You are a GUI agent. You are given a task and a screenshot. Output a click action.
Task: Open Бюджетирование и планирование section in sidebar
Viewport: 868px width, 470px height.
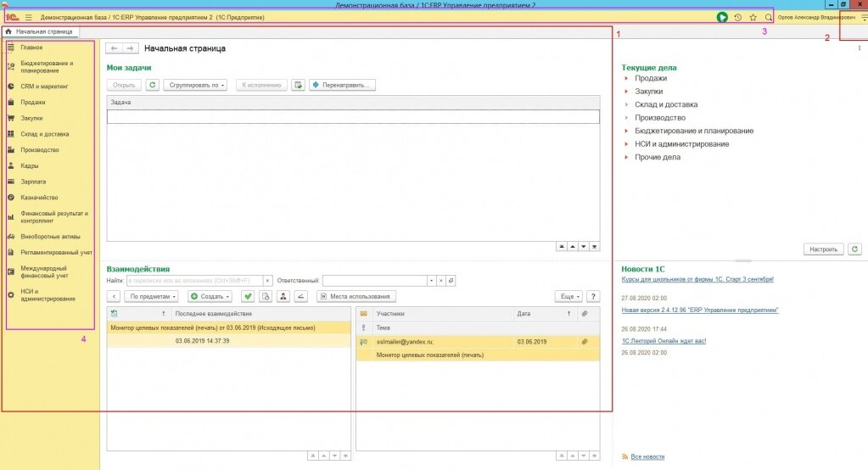pyautogui.click(x=47, y=67)
